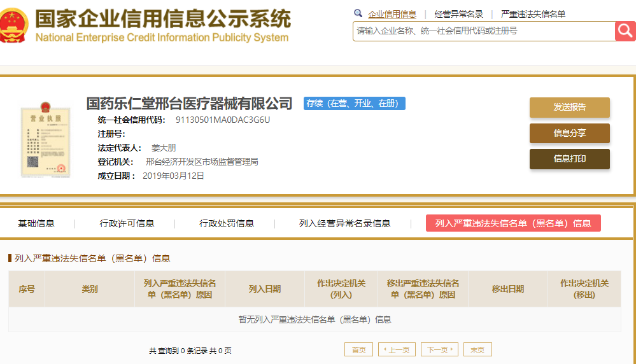
Task: Click the national emblem logo
Action: click(x=14, y=25)
